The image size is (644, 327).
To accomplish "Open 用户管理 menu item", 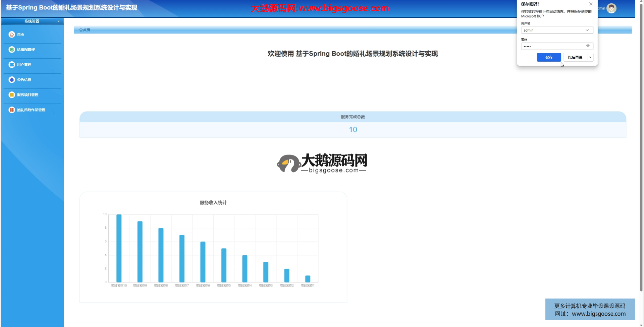I will (x=24, y=65).
